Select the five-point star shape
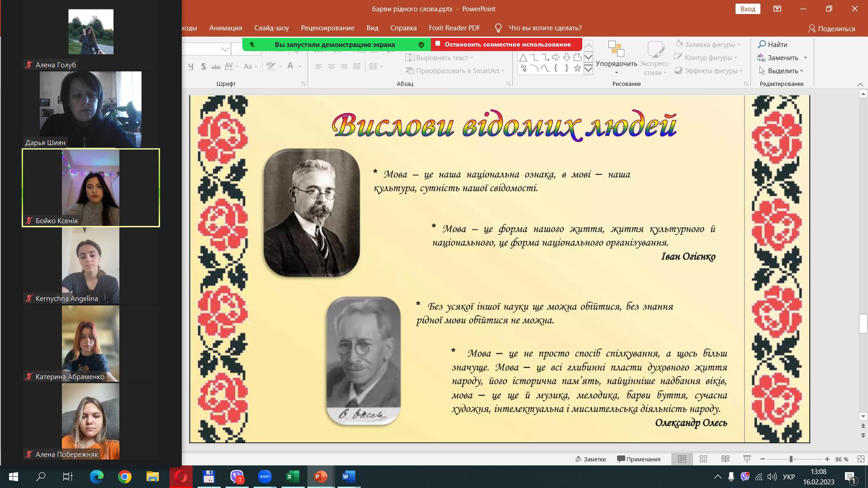The height and width of the screenshot is (488, 868). coord(577,68)
